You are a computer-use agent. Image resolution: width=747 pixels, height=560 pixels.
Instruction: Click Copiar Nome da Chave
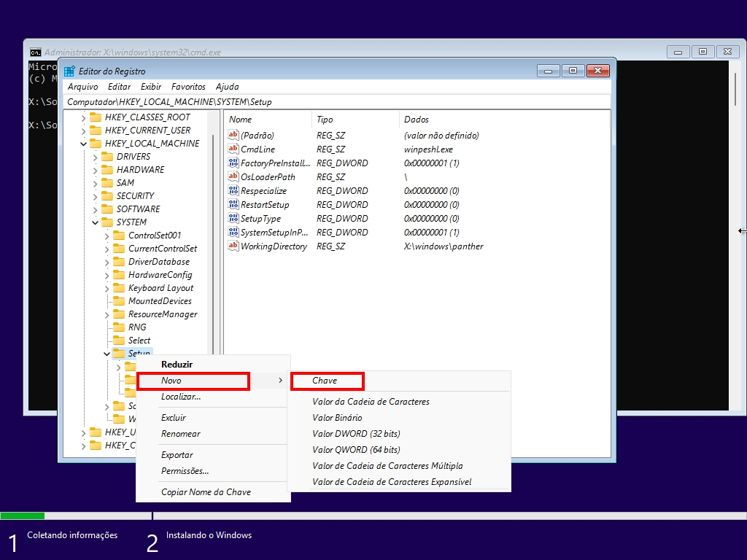click(x=213, y=492)
